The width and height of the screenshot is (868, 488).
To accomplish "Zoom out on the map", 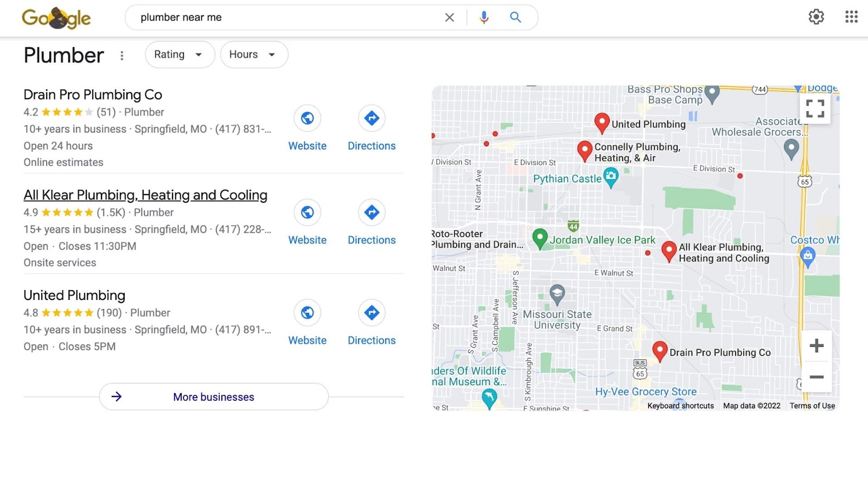I will click(816, 377).
